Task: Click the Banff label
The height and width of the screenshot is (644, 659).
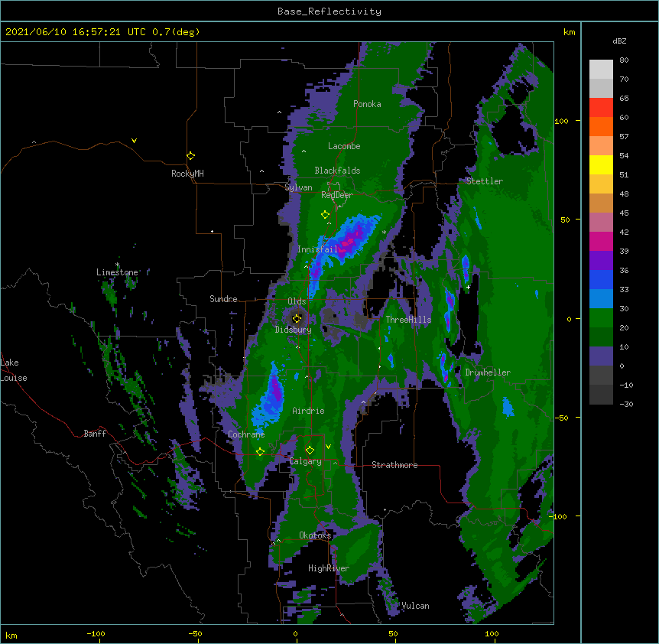Action: tap(95, 434)
